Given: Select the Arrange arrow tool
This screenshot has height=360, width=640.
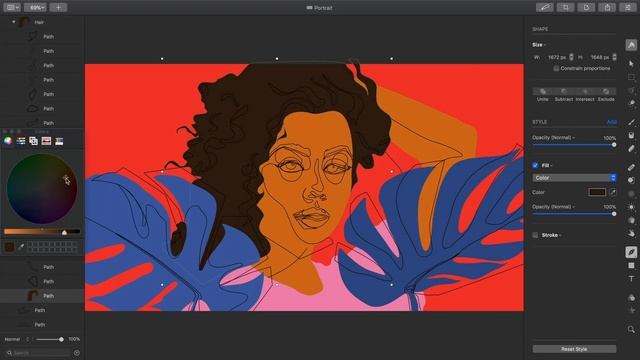Looking at the screenshot, I should click(x=631, y=63).
